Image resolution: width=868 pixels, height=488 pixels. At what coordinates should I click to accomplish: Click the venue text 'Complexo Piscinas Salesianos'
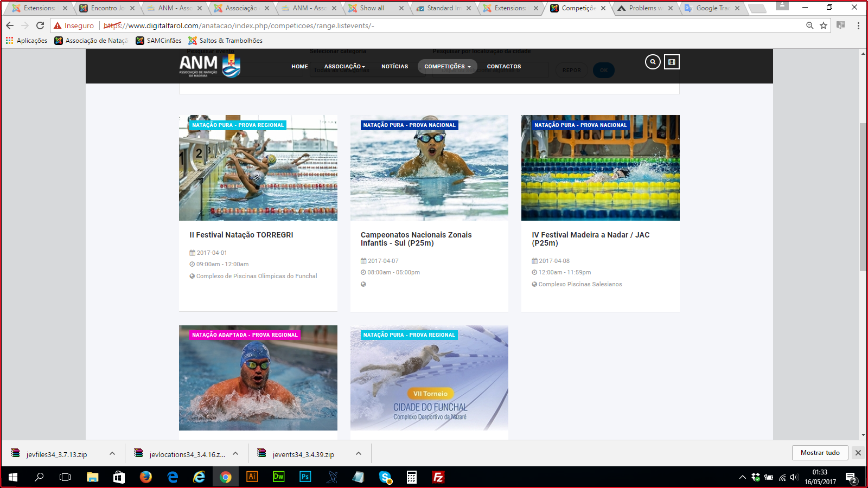[x=580, y=284]
